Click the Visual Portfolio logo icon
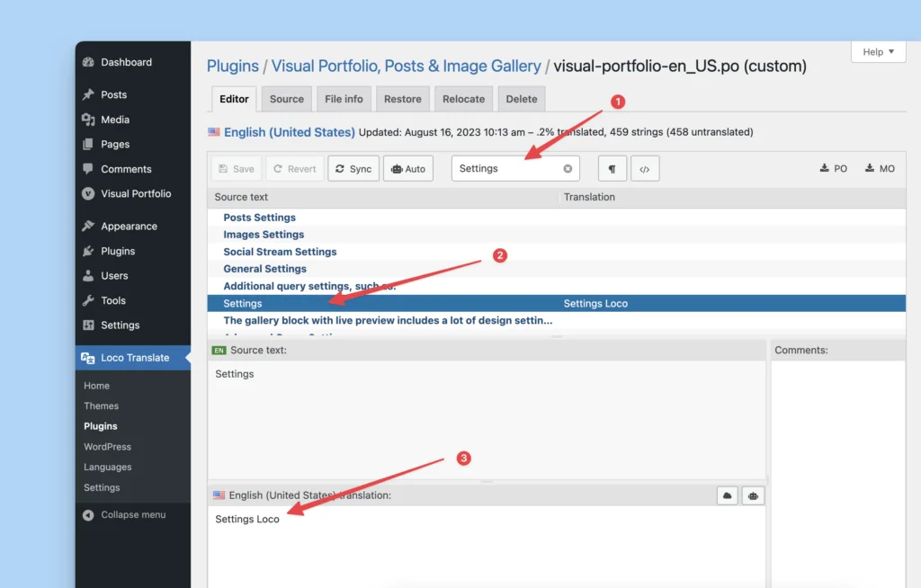The width and height of the screenshot is (921, 588). pos(88,194)
